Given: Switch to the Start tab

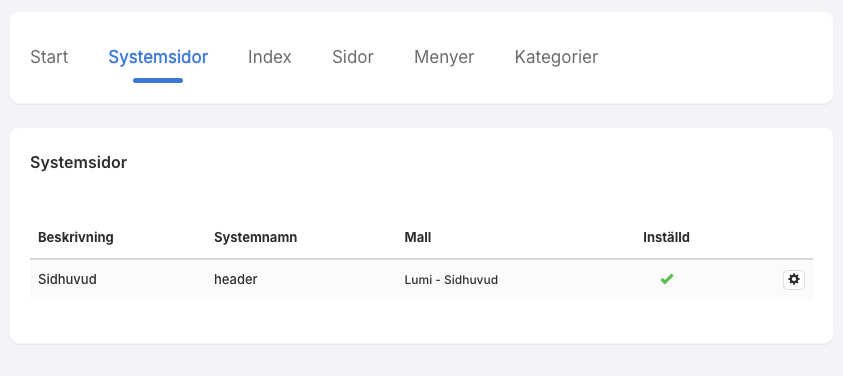Looking at the screenshot, I should click(49, 57).
